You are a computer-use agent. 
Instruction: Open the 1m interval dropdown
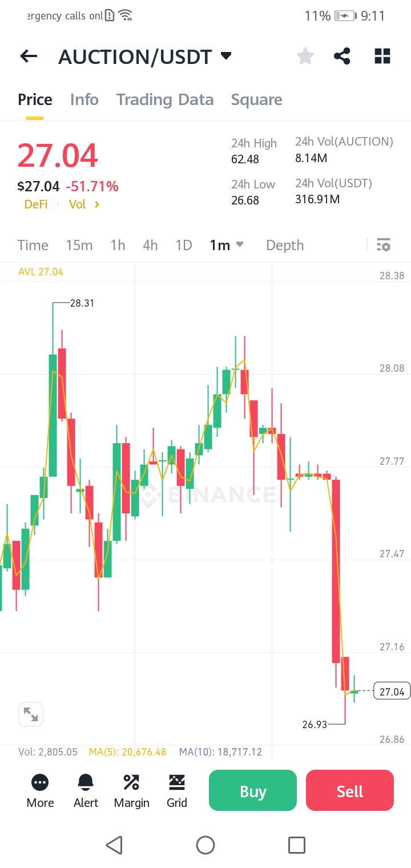tap(227, 246)
